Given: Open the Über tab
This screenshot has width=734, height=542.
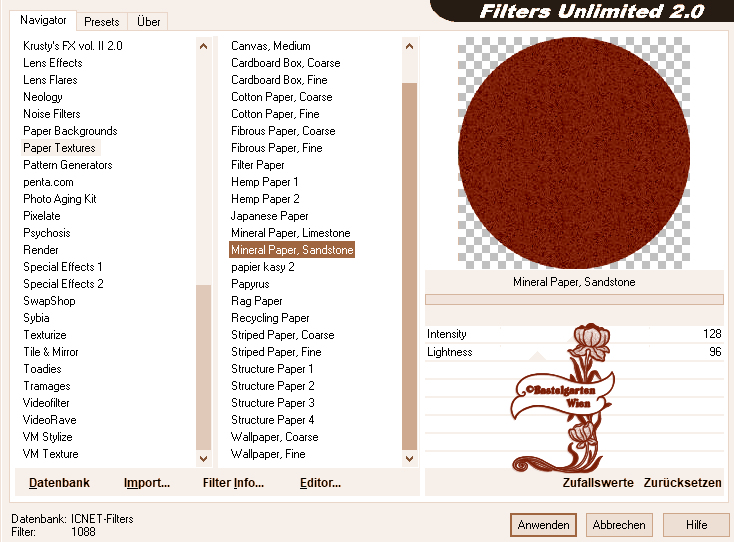Looking at the screenshot, I should point(148,22).
